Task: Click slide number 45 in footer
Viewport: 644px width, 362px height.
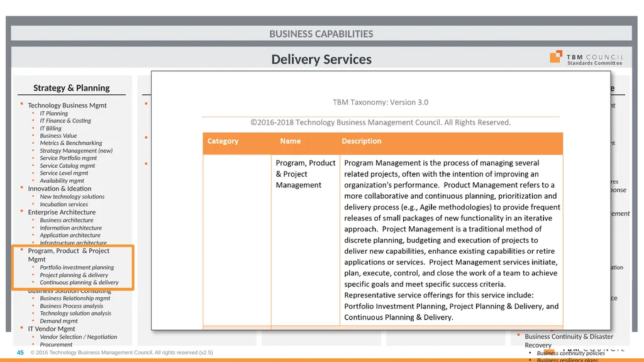Action: pos(20,353)
